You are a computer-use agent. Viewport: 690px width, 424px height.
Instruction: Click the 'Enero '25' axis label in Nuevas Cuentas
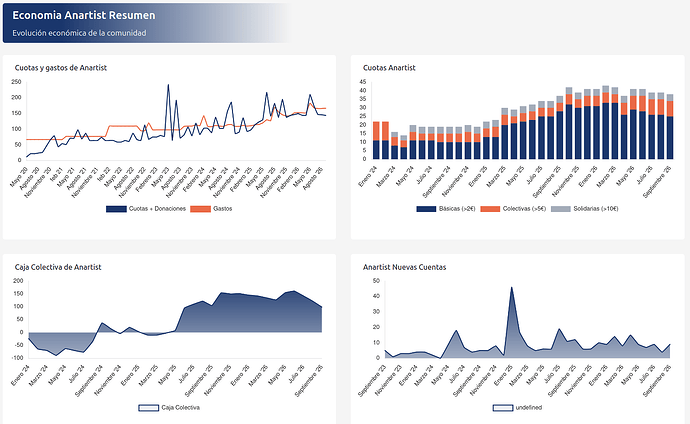pos(503,376)
